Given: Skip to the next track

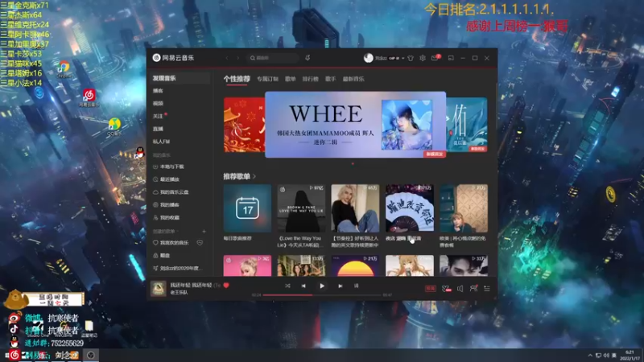Looking at the screenshot, I should (340, 286).
